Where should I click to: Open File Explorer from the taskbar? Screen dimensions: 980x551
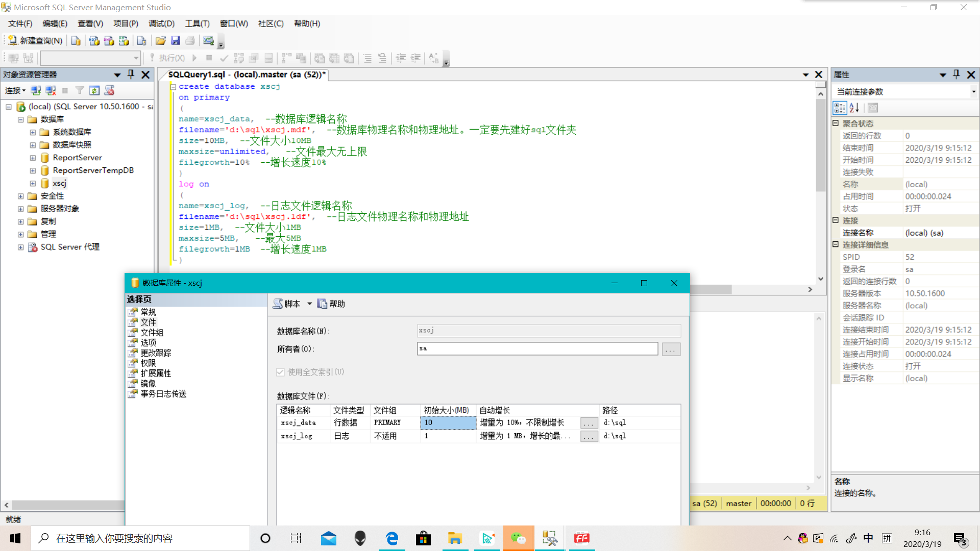pyautogui.click(x=455, y=538)
